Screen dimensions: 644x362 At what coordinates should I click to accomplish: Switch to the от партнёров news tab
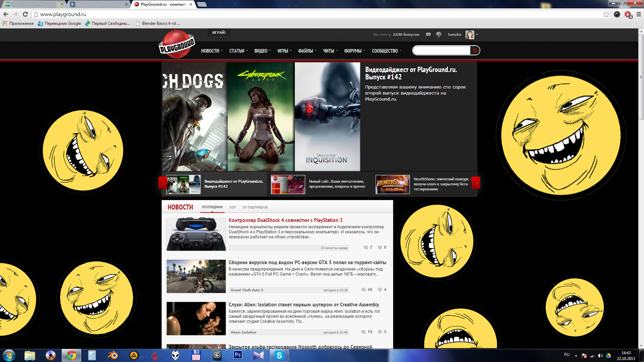tap(255, 207)
